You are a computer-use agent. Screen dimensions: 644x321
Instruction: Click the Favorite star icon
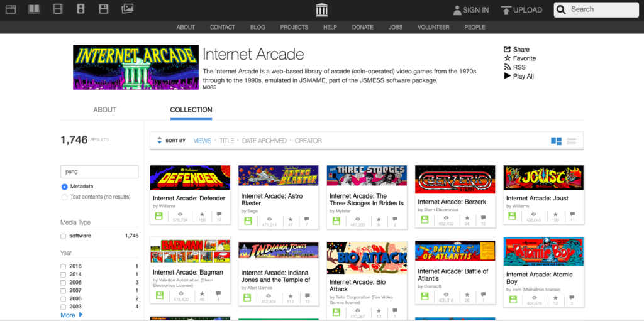(508, 58)
